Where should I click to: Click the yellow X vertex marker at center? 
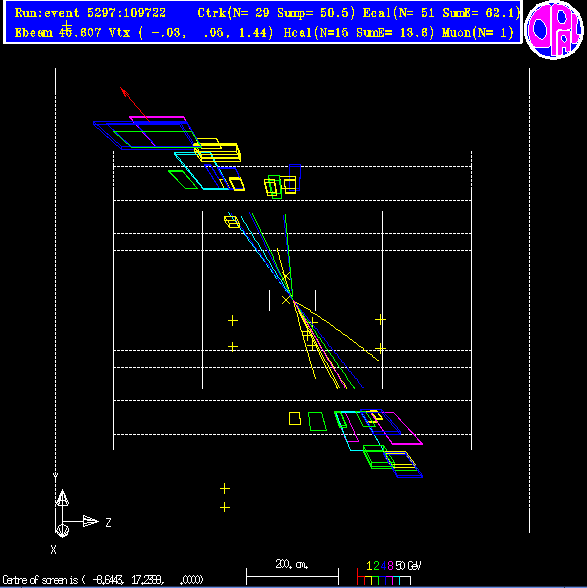(x=286, y=300)
